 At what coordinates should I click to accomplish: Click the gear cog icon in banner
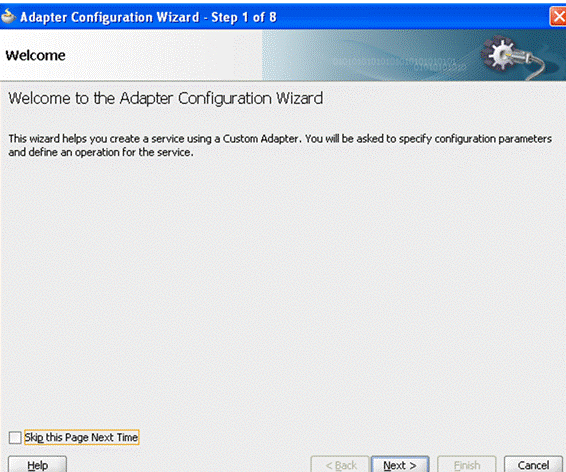click(498, 54)
